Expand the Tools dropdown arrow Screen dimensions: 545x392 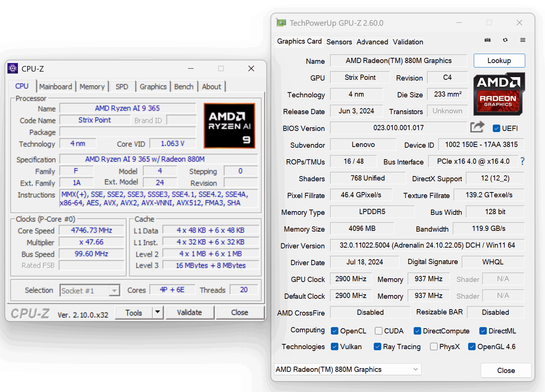pyautogui.click(x=158, y=313)
